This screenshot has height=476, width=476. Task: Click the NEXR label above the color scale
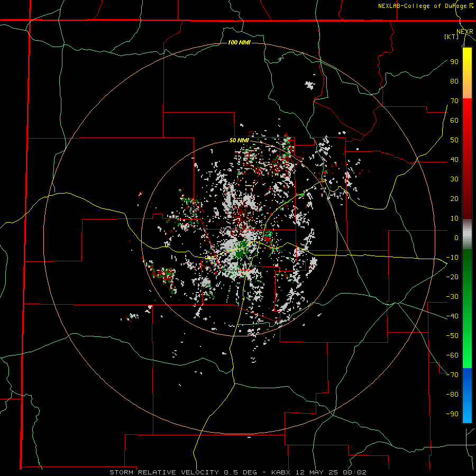465,32
